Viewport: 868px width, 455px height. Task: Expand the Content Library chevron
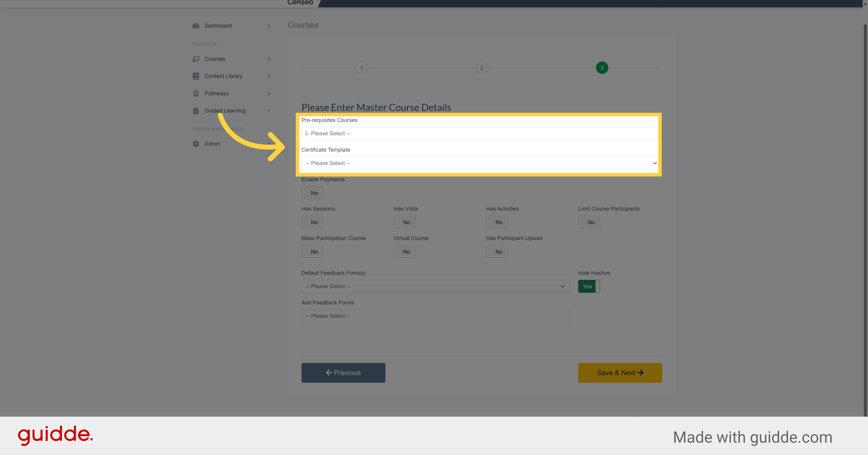click(x=269, y=76)
